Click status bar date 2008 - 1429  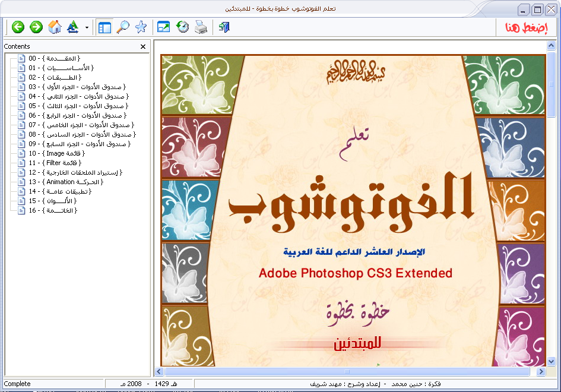(148, 384)
